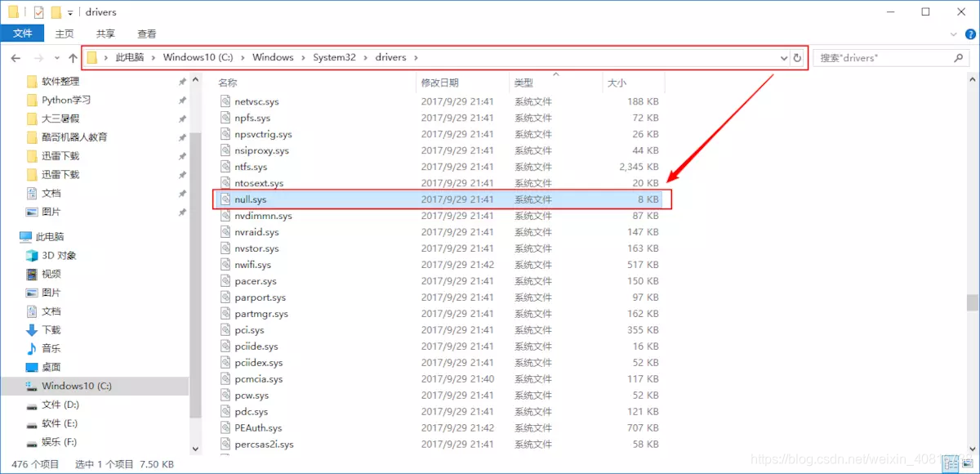
Task: Open 3D 对象 in the navigation pane
Action: (x=59, y=255)
